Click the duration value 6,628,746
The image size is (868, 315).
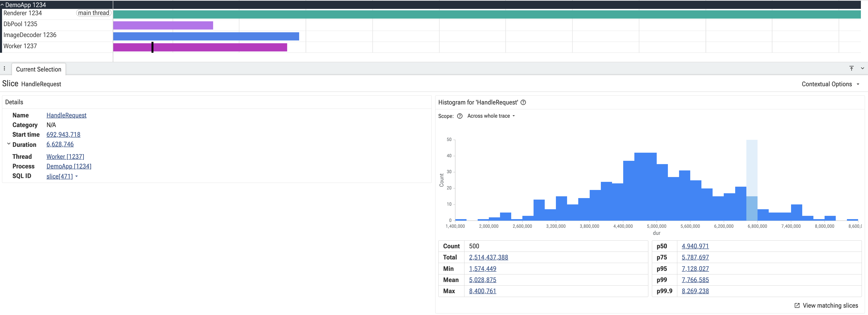(x=60, y=144)
